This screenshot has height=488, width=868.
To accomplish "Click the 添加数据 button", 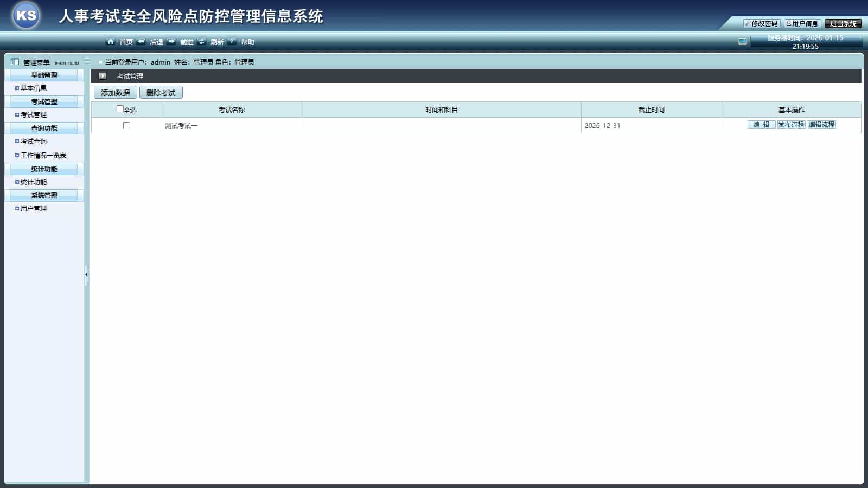I will (x=115, y=93).
